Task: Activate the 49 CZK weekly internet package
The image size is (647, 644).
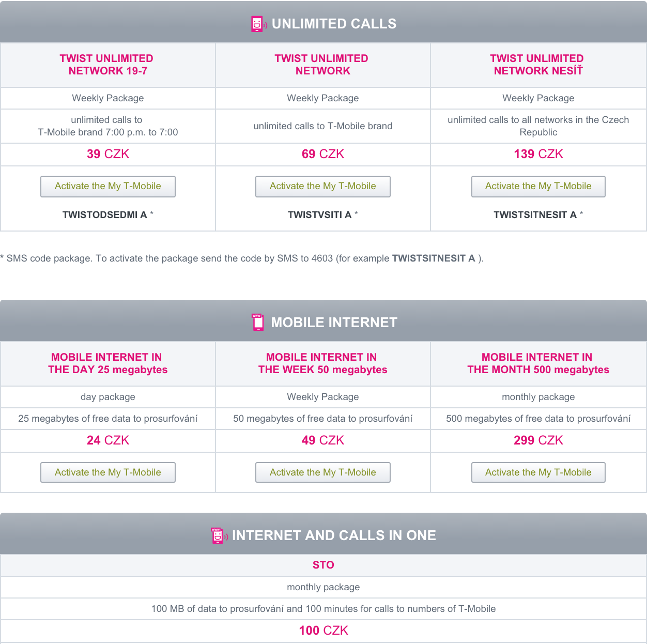Action: 323,472
